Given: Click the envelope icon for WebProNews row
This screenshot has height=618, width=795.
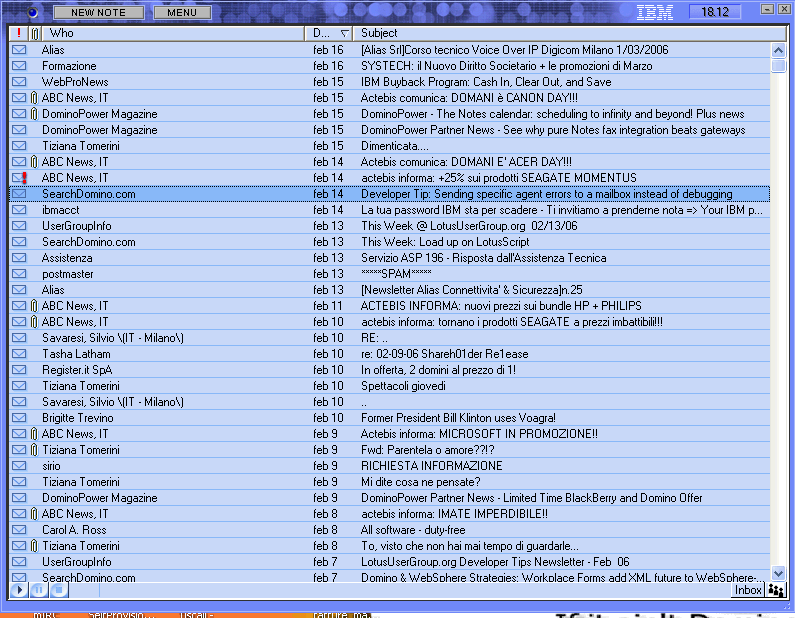Looking at the screenshot, I should (x=19, y=82).
